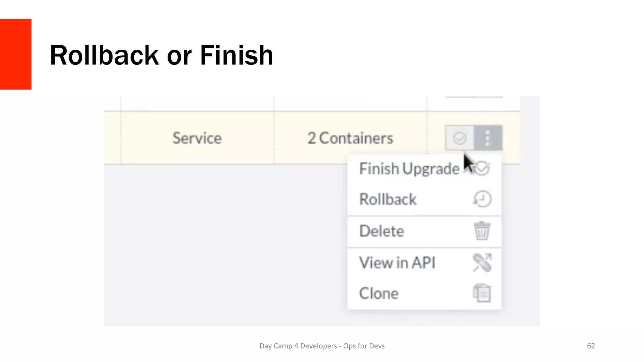
Task: Click the slide number 62
Action: tap(591, 346)
